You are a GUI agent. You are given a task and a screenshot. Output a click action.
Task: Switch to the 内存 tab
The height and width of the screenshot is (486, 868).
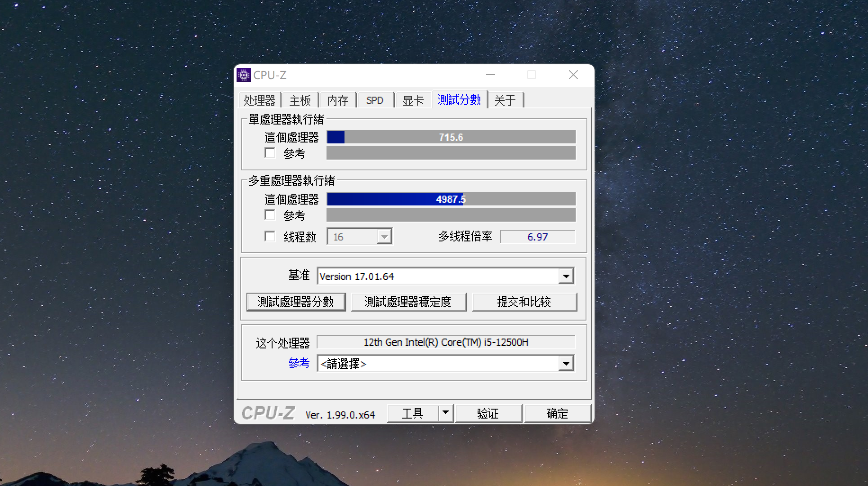338,100
